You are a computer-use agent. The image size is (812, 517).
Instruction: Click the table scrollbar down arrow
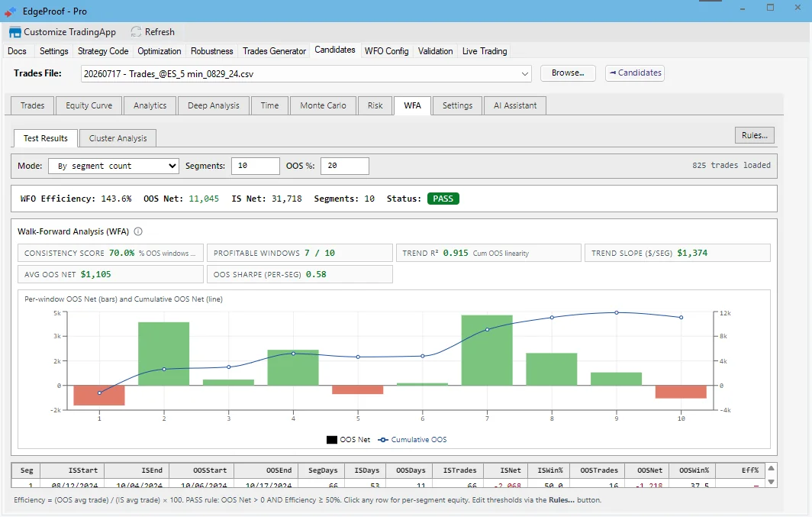click(x=771, y=482)
